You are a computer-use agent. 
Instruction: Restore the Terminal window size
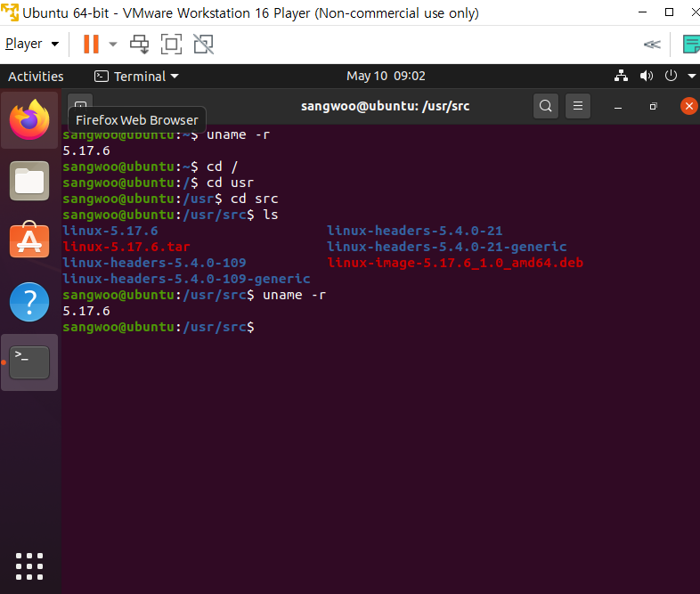pyautogui.click(x=653, y=106)
